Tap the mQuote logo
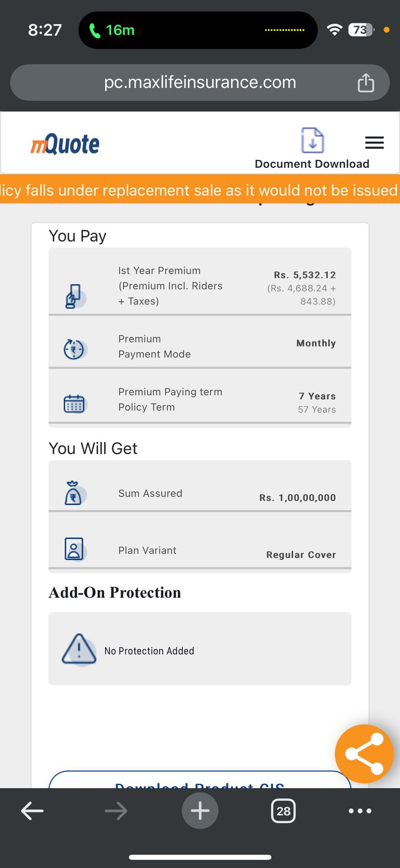Image resolution: width=400 pixels, height=868 pixels. point(65,144)
